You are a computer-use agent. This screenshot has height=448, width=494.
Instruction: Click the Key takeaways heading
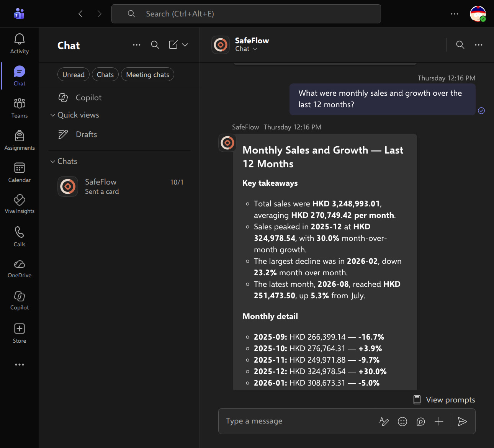coord(270,183)
